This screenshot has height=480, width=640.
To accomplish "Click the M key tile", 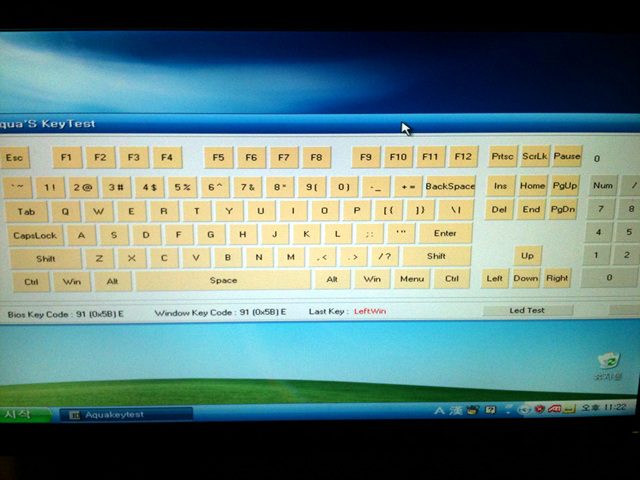I will pos(291,257).
